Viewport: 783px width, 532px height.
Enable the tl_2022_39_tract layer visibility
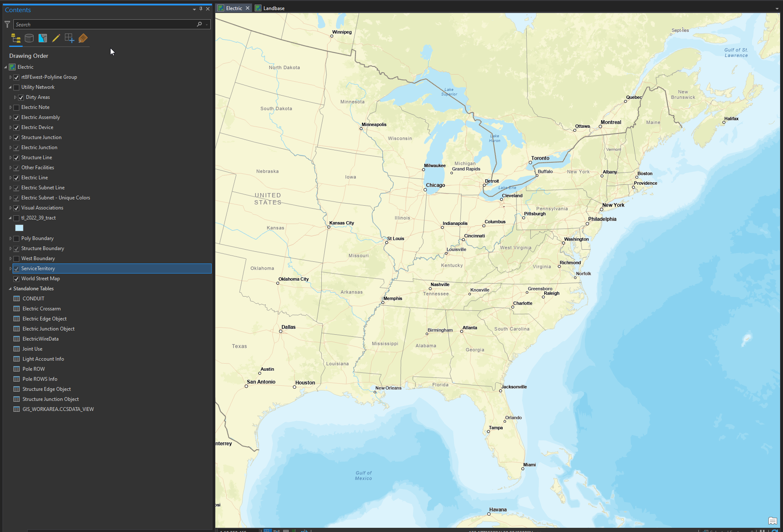click(x=16, y=218)
